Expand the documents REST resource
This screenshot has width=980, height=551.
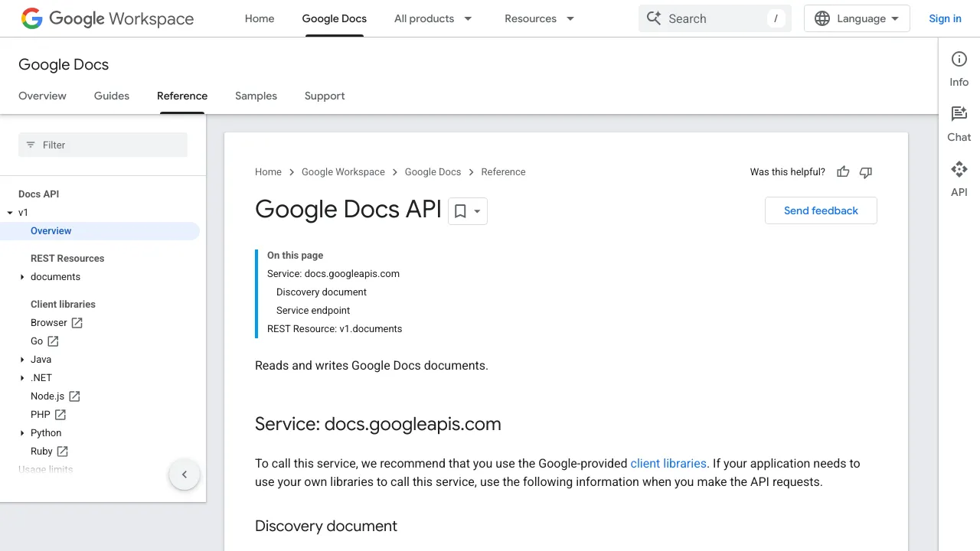[x=22, y=277]
